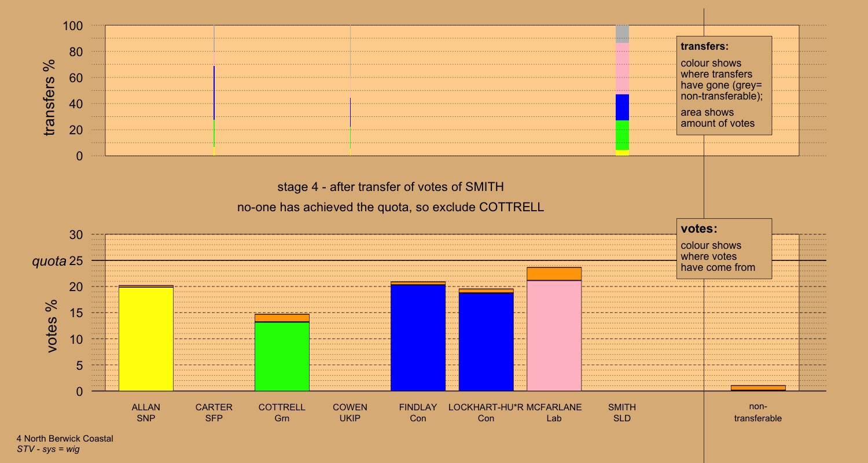Click orange transferred segment atop COTTRELL bar
This screenshot has width=868, height=463.
pyautogui.click(x=282, y=318)
